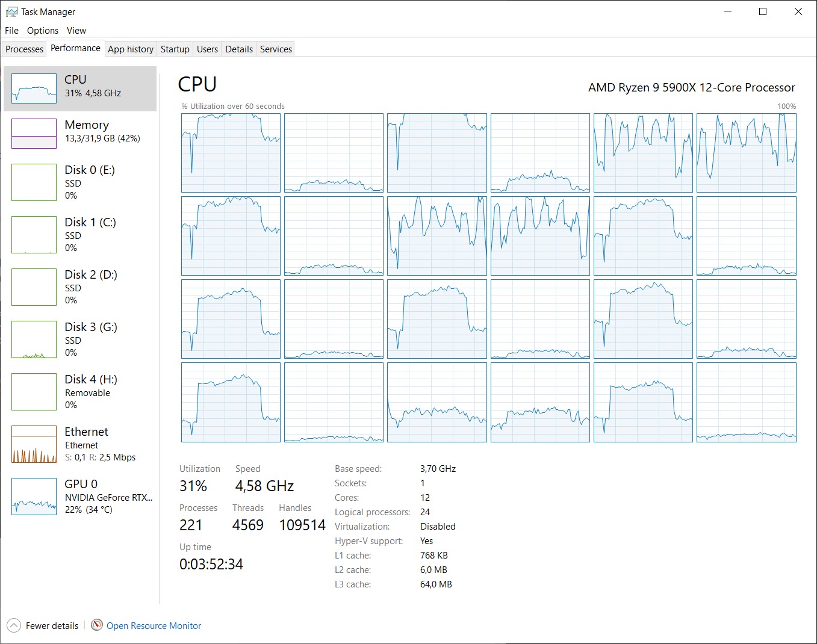Click the Hyper-V support label
The height and width of the screenshot is (644, 817).
coord(369,541)
